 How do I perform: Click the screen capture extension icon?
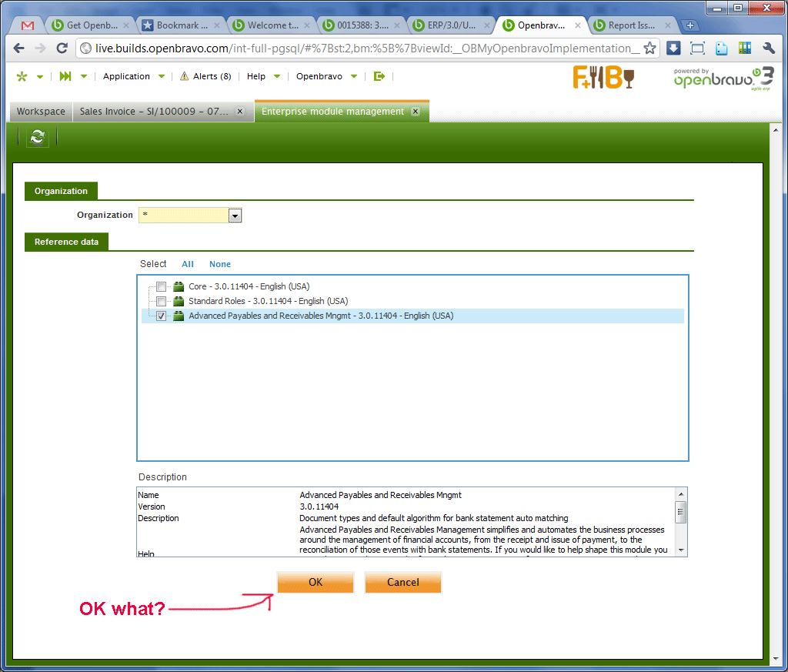tap(697, 48)
